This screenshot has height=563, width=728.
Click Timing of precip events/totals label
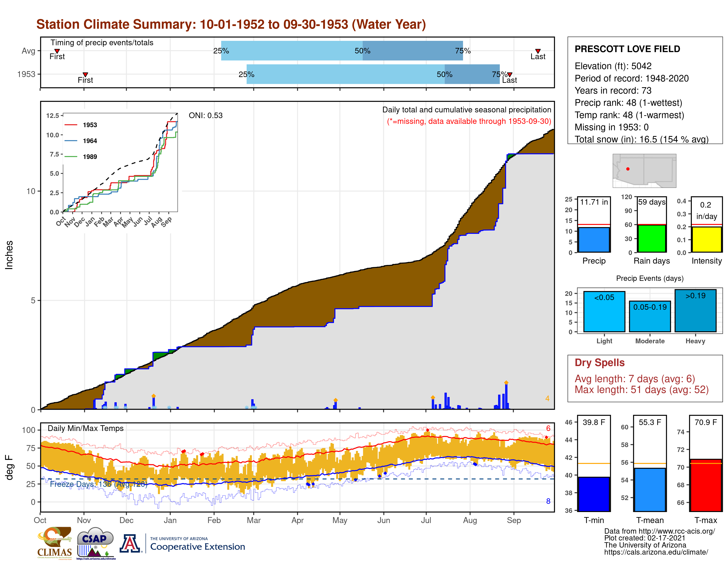[102, 43]
